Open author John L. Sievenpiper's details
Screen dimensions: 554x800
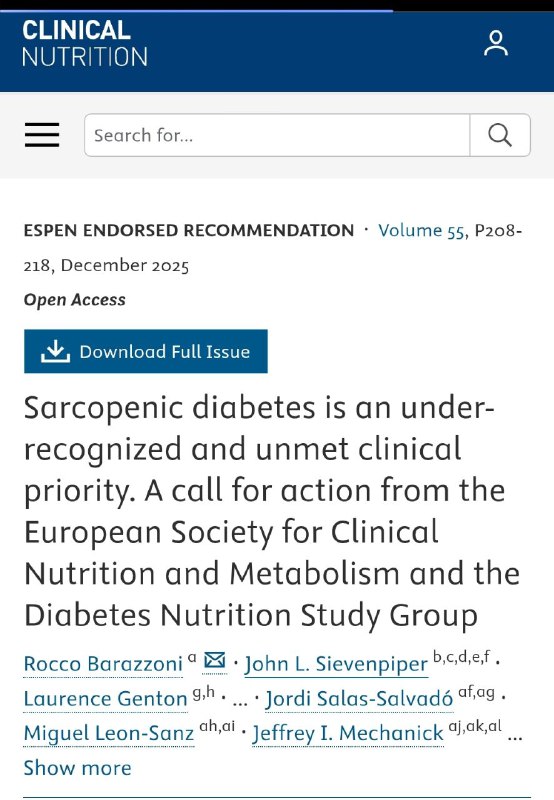point(336,664)
